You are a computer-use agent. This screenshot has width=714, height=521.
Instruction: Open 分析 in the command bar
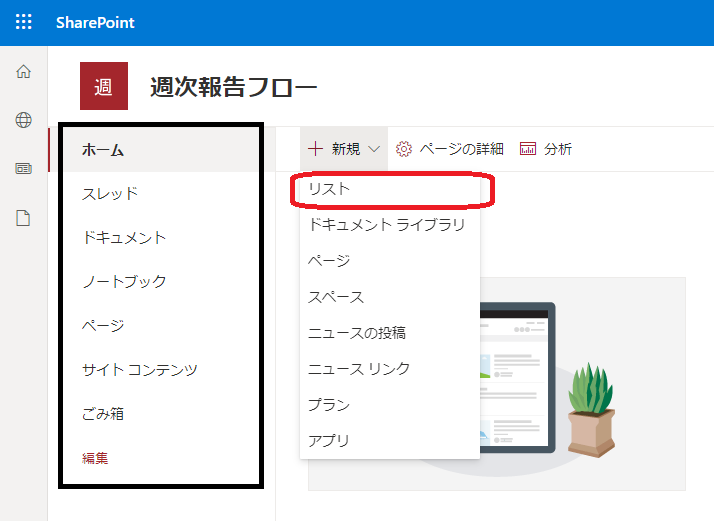[x=558, y=149]
